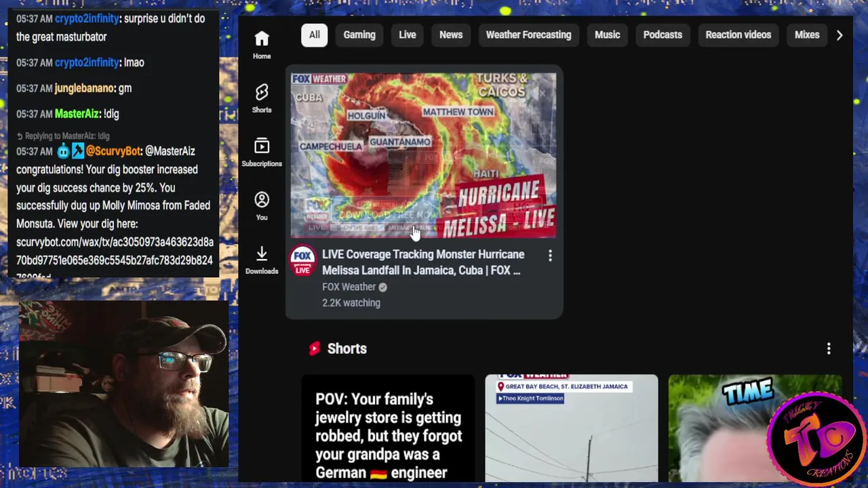868x488 pixels.
Task: Click username crypto2infinity on the lmao message
Action: [x=87, y=62]
